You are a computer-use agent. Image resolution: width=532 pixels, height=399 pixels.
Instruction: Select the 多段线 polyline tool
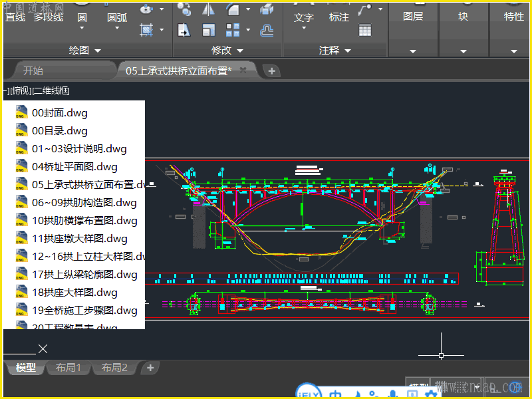click(x=48, y=17)
